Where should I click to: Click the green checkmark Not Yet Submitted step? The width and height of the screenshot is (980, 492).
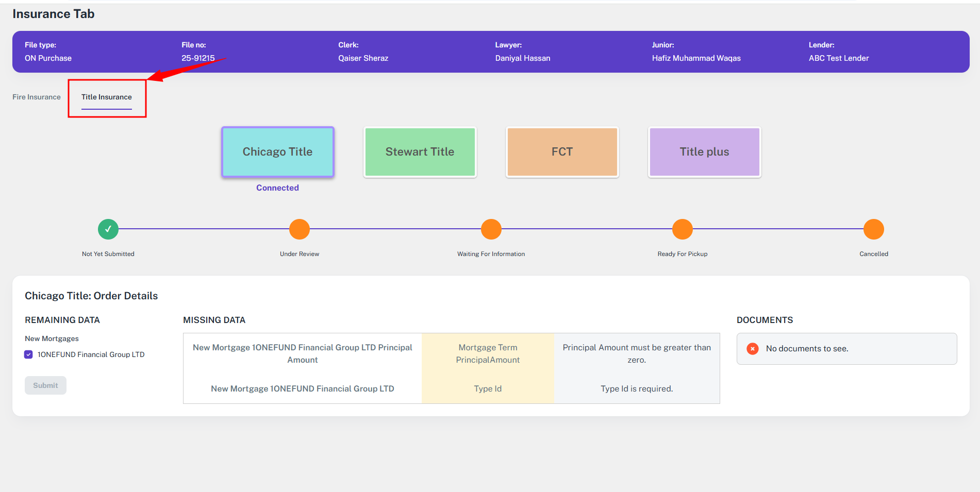108,229
